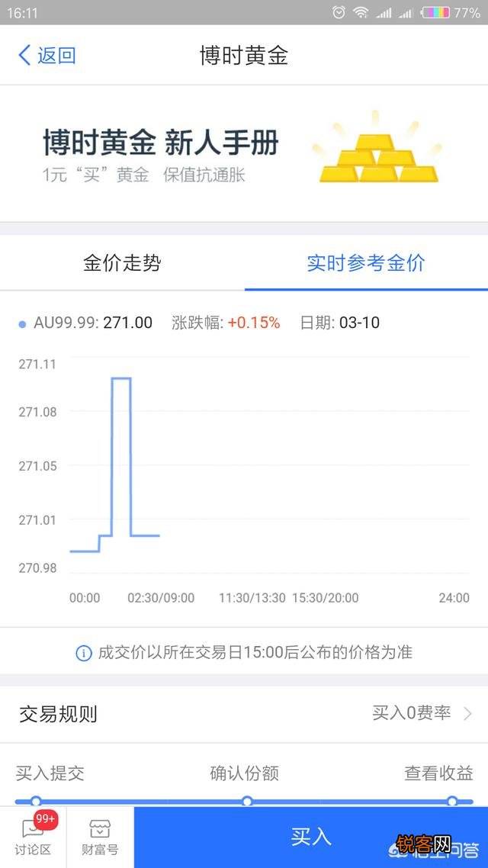Tap the 1元"买"黄金 保值抗通胀 subtitle

click(x=144, y=175)
